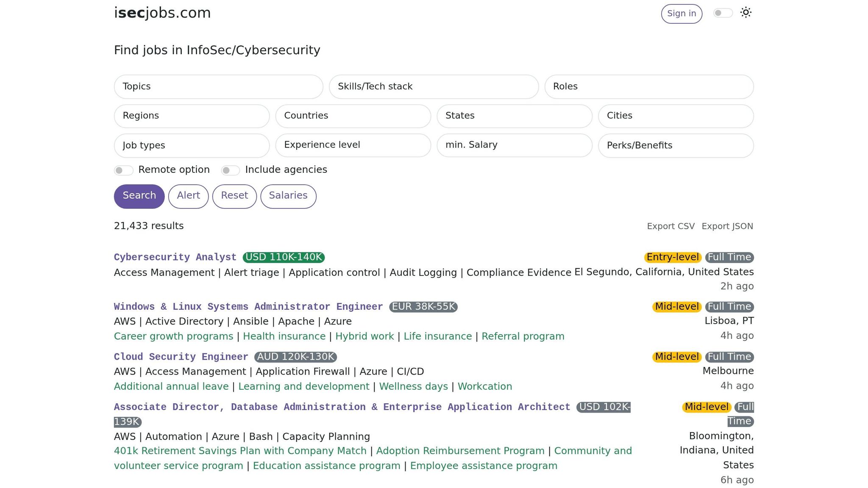Click the Sign in button

(x=682, y=14)
